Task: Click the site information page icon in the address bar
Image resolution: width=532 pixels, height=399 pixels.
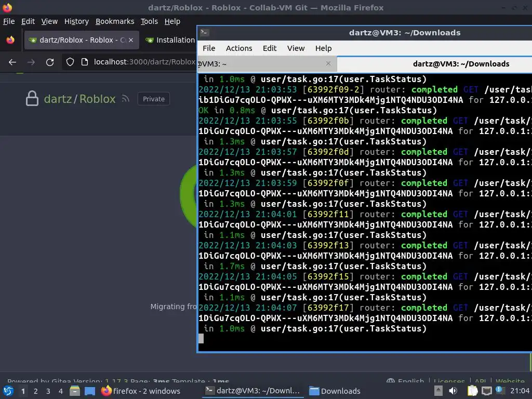Action: click(x=85, y=62)
